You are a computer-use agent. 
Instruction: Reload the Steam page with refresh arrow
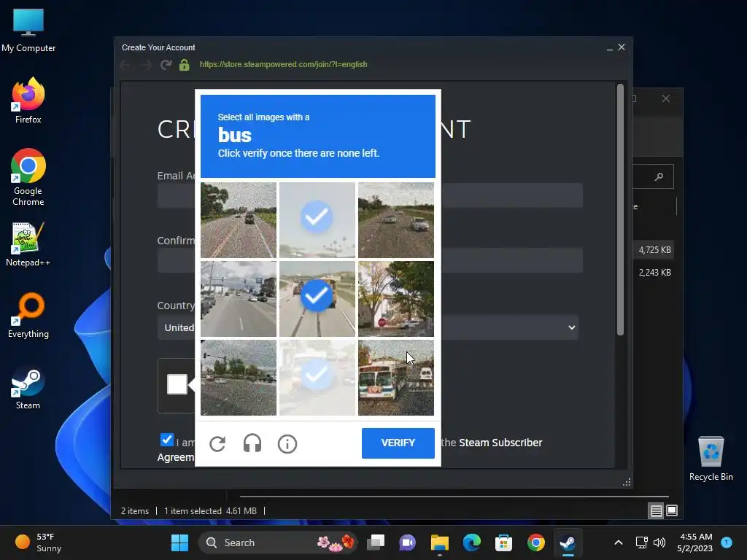(x=166, y=64)
